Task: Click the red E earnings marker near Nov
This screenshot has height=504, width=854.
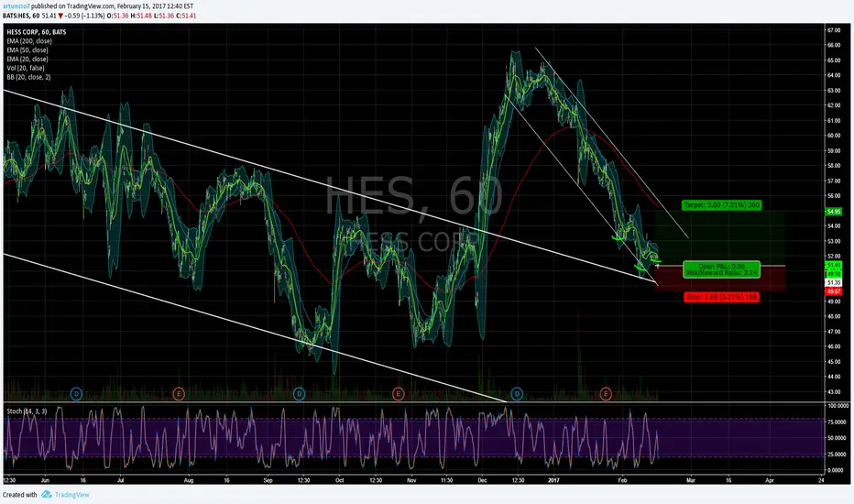Action: point(398,393)
